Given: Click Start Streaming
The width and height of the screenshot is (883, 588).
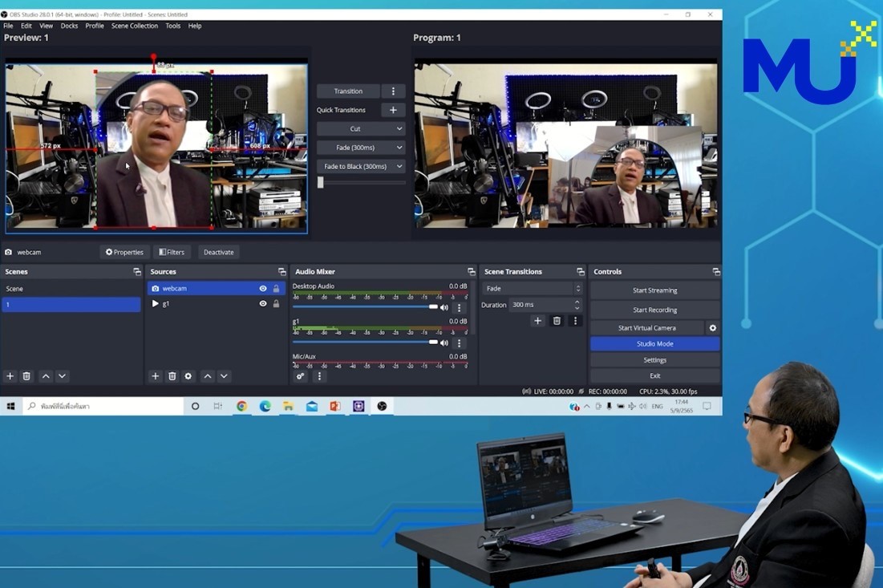Looking at the screenshot, I should coord(655,290).
